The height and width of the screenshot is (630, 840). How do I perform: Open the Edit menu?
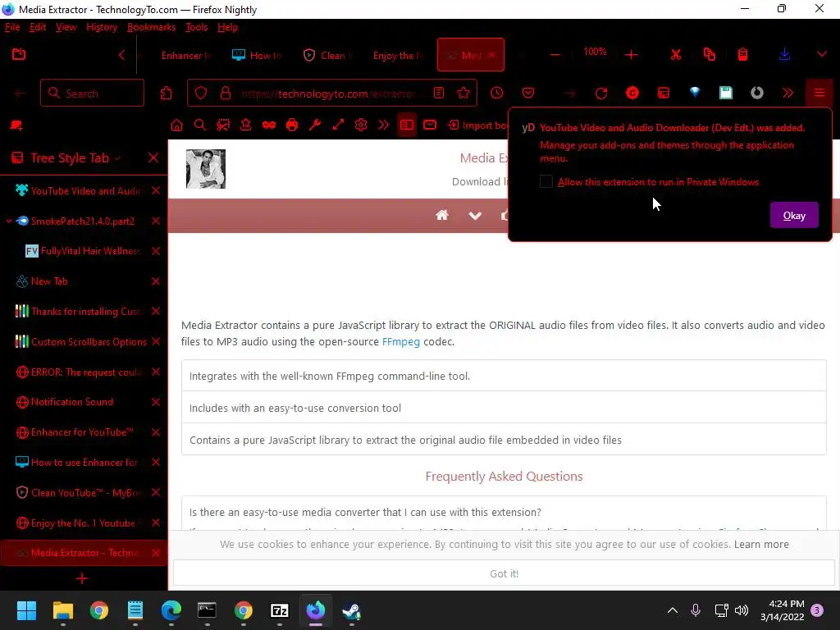click(x=38, y=27)
